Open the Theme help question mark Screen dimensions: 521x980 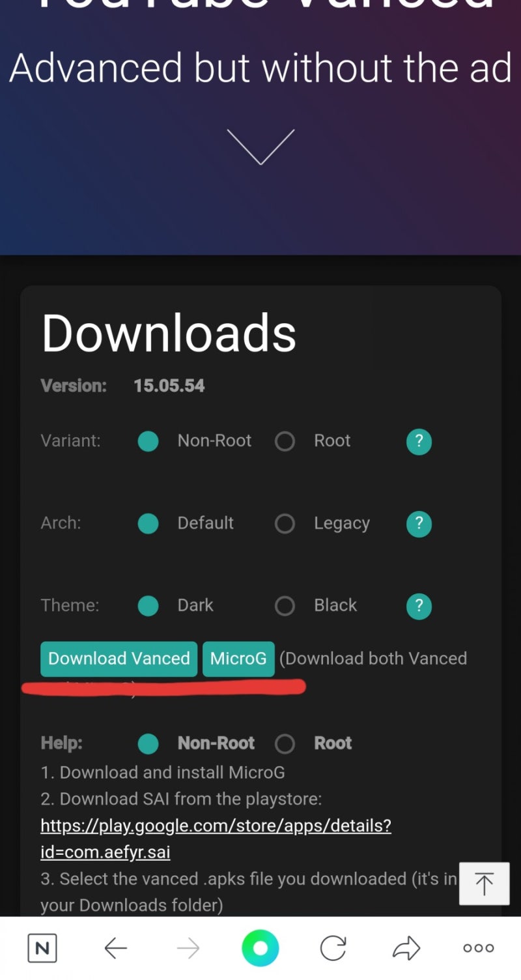[419, 606]
